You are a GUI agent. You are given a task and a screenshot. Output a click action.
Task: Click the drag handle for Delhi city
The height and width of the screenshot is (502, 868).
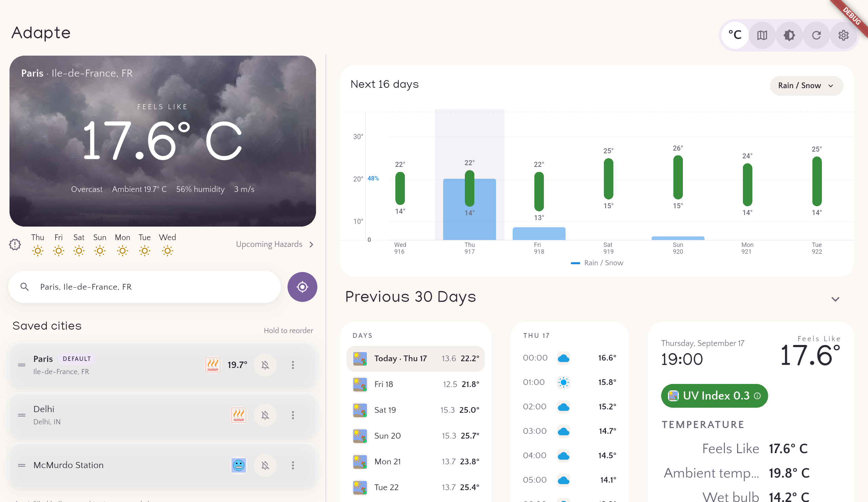coord(22,415)
